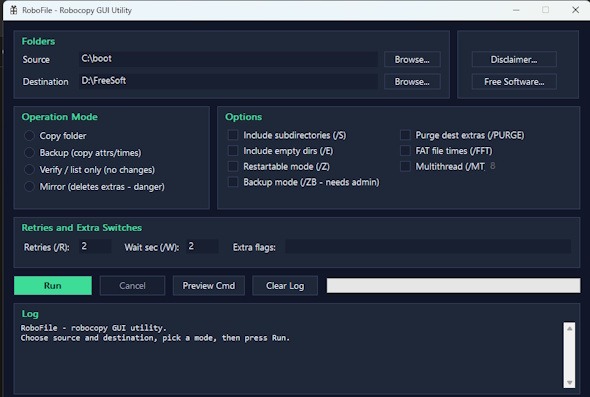Start the copy with Run button

click(x=53, y=286)
